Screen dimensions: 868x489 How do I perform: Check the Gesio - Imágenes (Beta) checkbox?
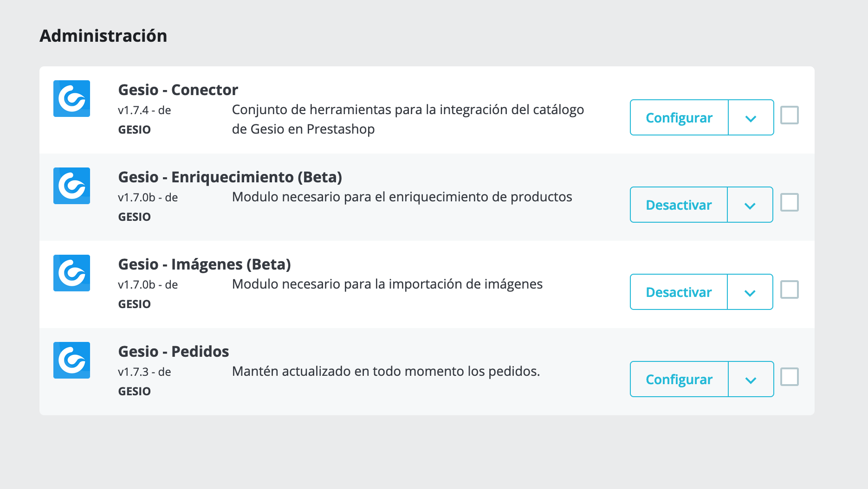(789, 290)
